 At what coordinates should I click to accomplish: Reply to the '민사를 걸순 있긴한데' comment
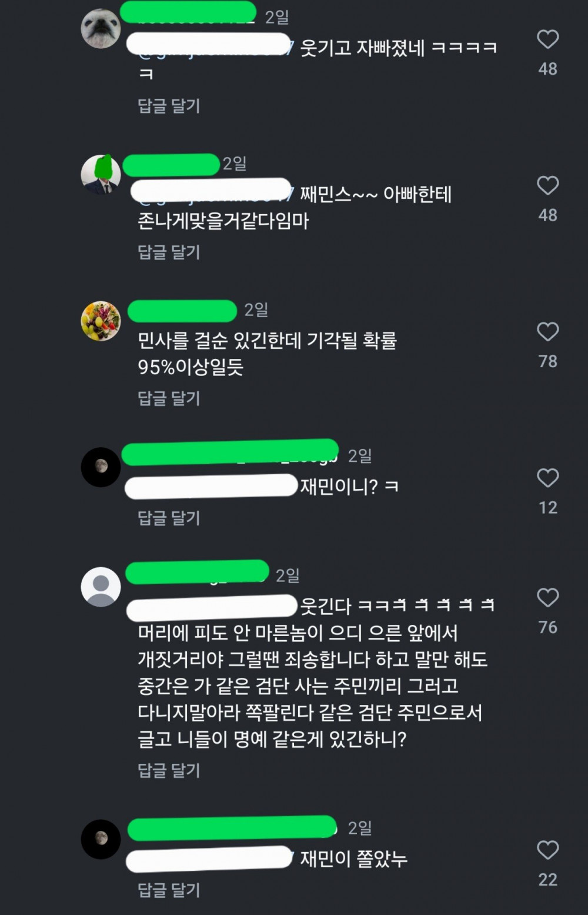tap(169, 398)
